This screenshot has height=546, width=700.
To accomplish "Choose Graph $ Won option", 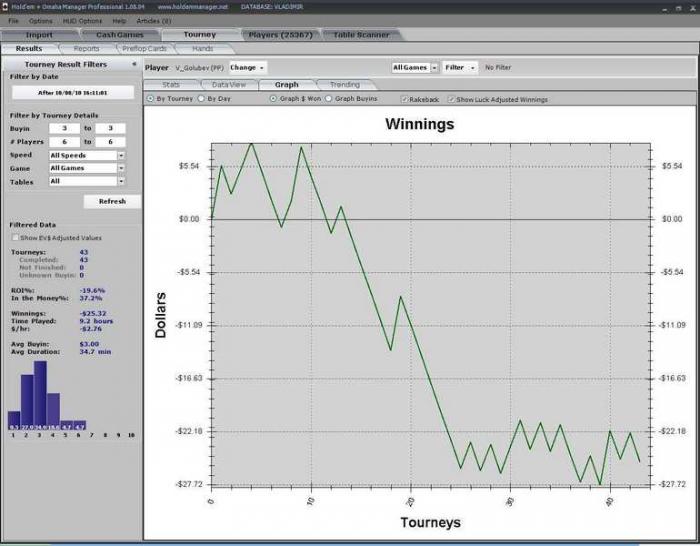I will click(273, 99).
